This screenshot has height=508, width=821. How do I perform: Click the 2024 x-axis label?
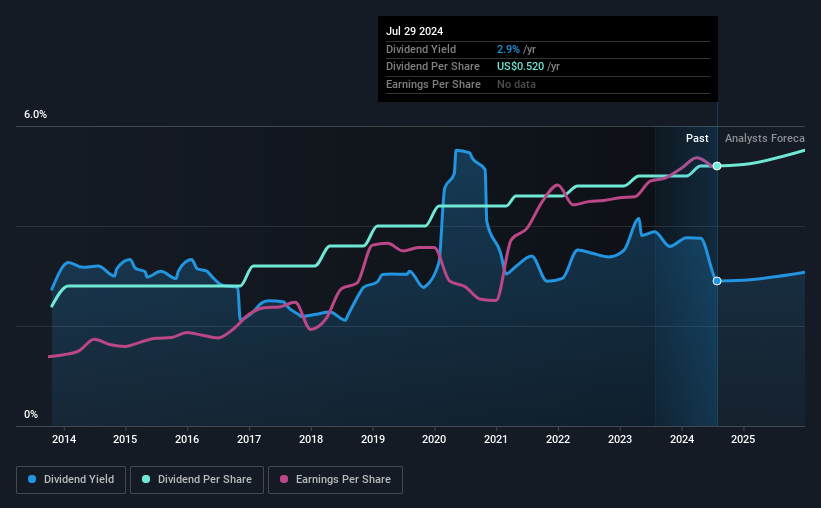(682, 439)
